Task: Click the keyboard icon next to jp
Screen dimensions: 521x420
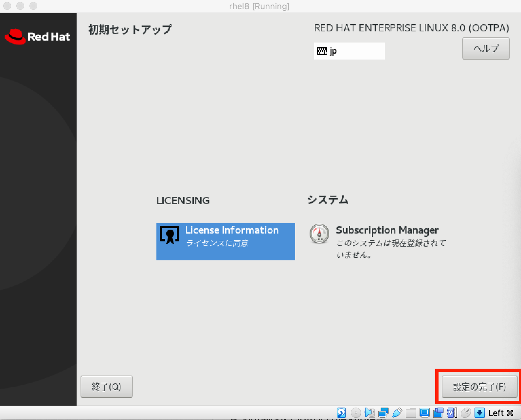Action: pos(322,51)
